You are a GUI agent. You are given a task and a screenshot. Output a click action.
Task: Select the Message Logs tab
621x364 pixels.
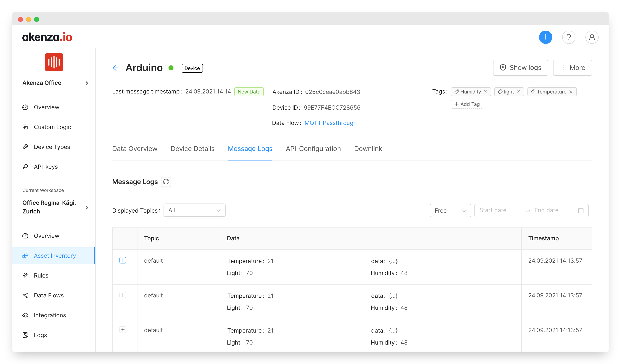250,148
